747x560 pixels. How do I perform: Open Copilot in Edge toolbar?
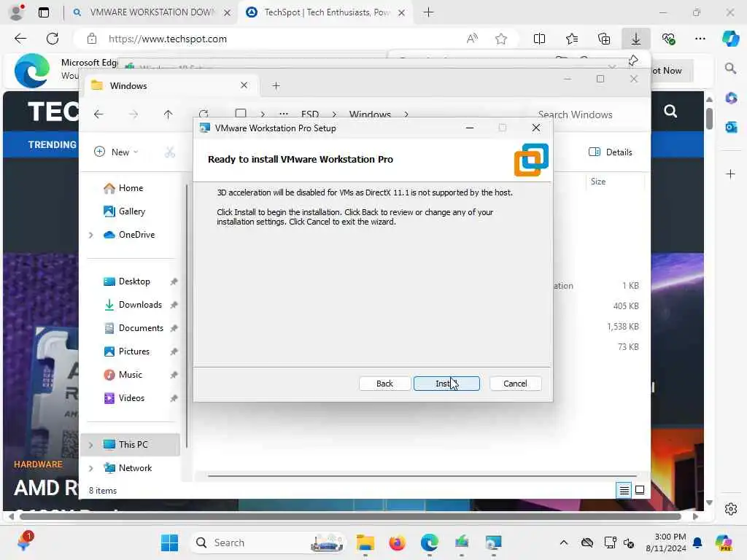(730, 39)
